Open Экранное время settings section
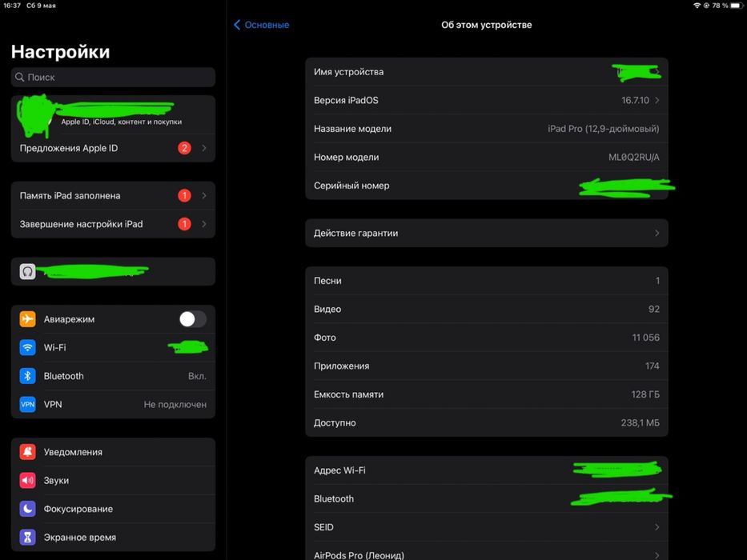 (x=113, y=537)
